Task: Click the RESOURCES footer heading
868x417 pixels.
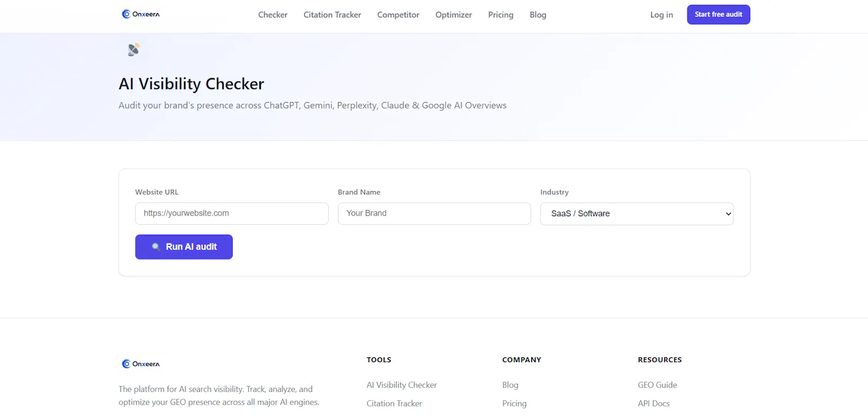Action: point(660,359)
